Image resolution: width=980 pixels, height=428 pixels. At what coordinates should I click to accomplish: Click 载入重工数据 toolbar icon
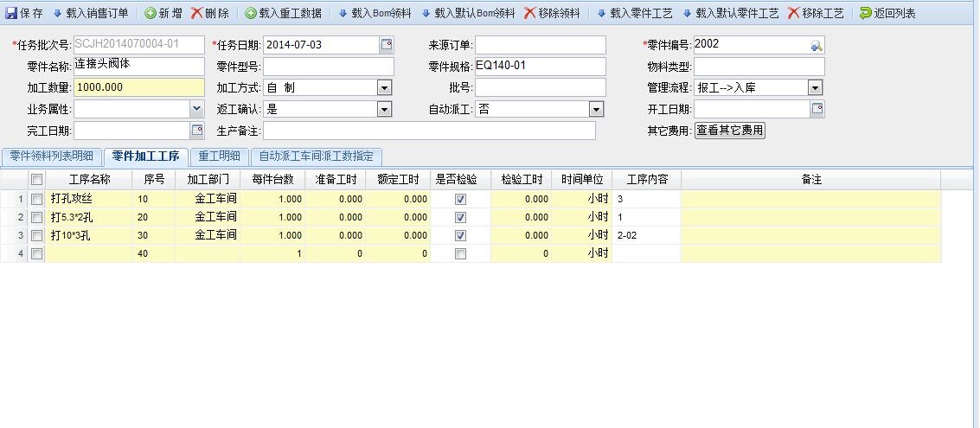tap(251, 13)
